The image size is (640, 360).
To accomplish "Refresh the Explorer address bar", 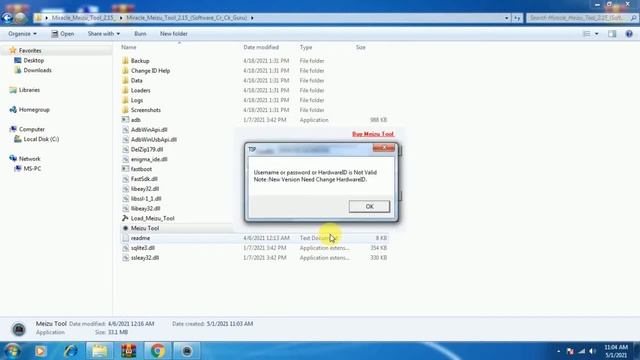I will [x=517, y=18].
